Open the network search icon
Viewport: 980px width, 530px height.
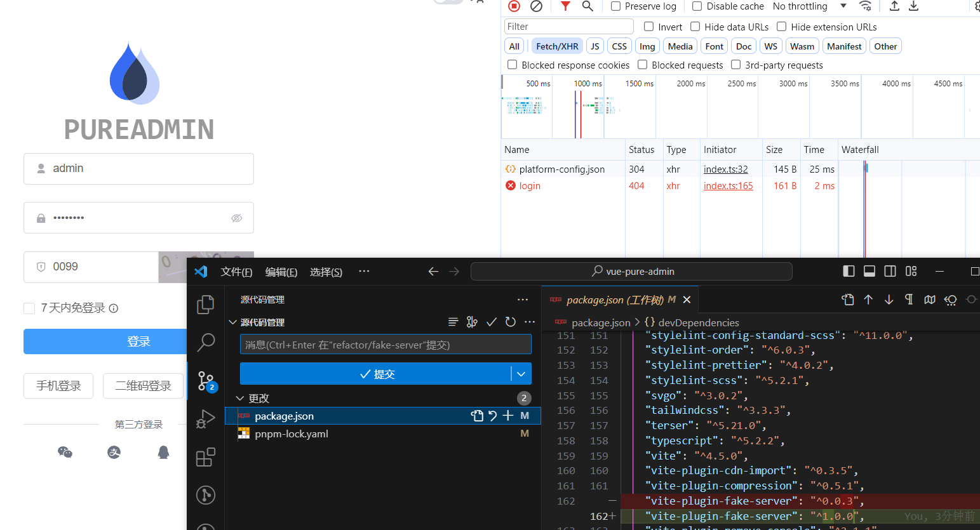587,6
